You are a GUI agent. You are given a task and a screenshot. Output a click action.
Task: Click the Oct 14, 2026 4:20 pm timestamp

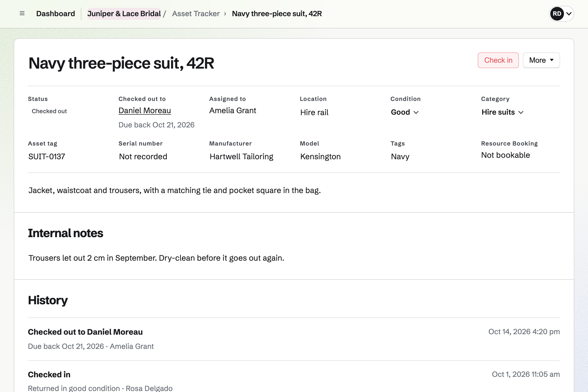click(x=524, y=332)
